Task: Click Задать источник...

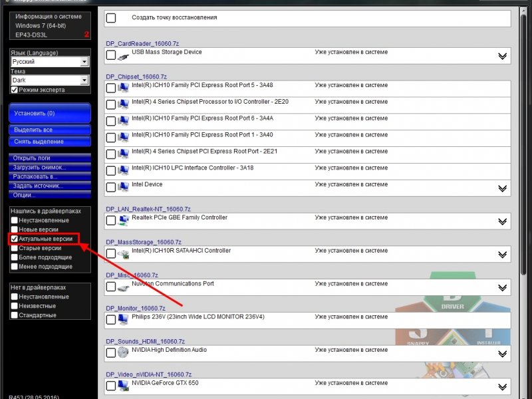Action: point(50,186)
